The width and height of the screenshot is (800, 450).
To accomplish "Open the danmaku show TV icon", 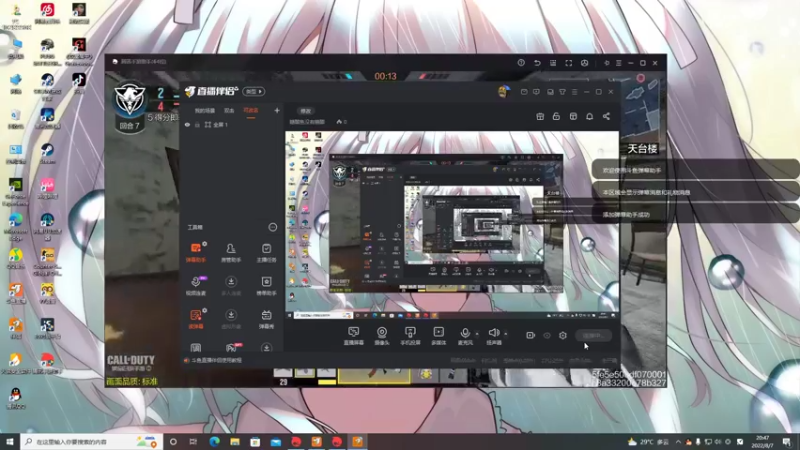I will (266, 318).
